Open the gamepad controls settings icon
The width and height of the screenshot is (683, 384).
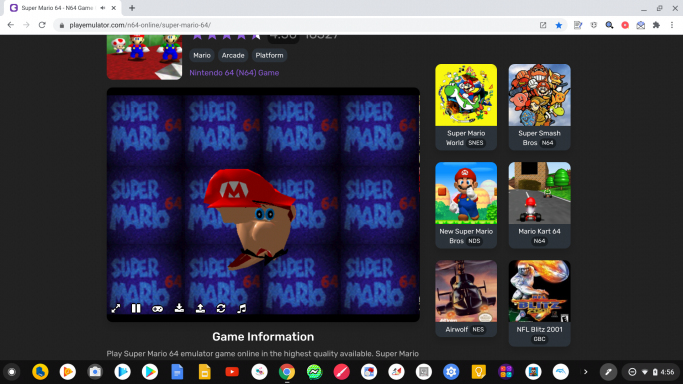click(157, 309)
